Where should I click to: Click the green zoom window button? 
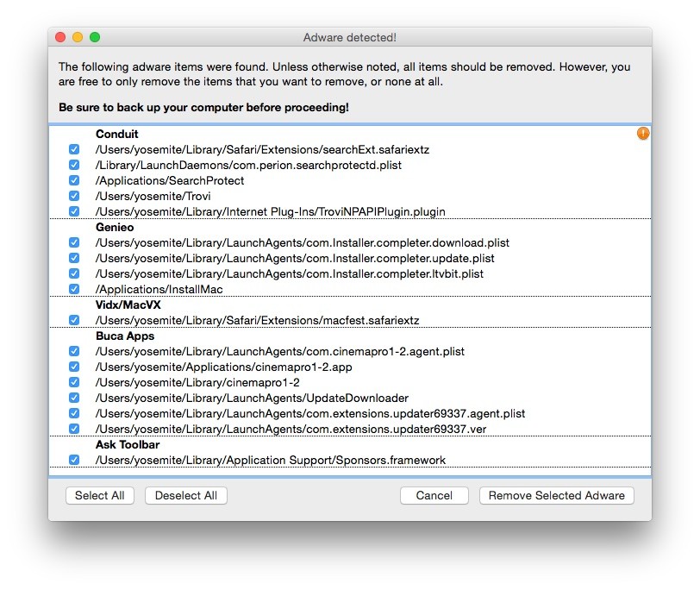[95, 38]
